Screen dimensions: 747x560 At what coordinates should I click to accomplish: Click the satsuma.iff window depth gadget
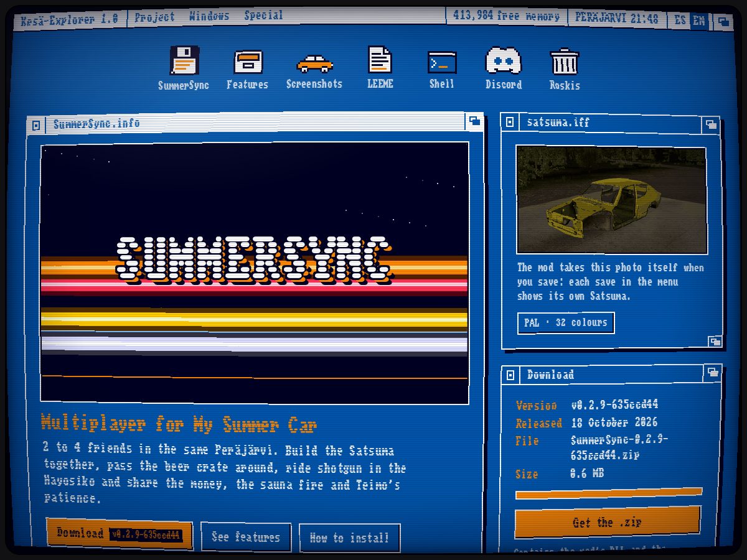click(x=710, y=124)
